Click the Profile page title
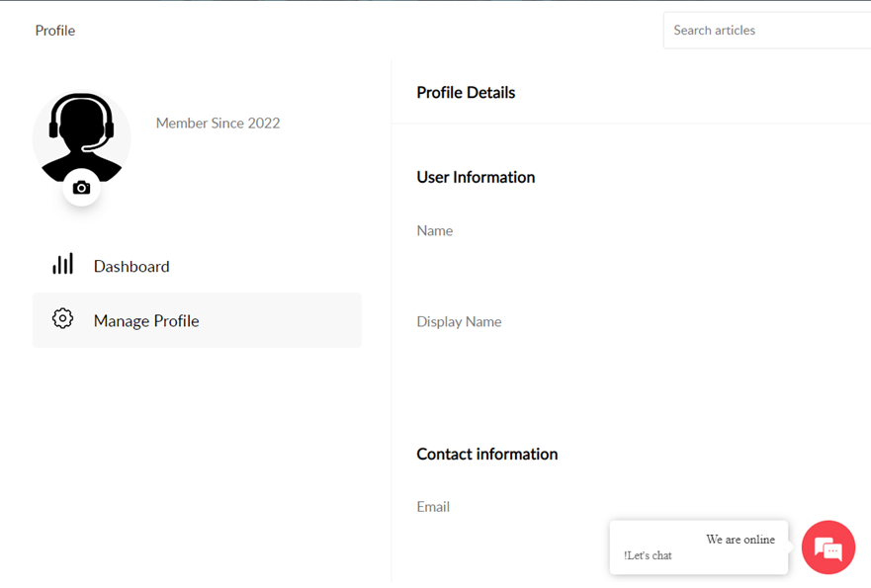Image resolution: width=871 pixels, height=588 pixels. (55, 31)
